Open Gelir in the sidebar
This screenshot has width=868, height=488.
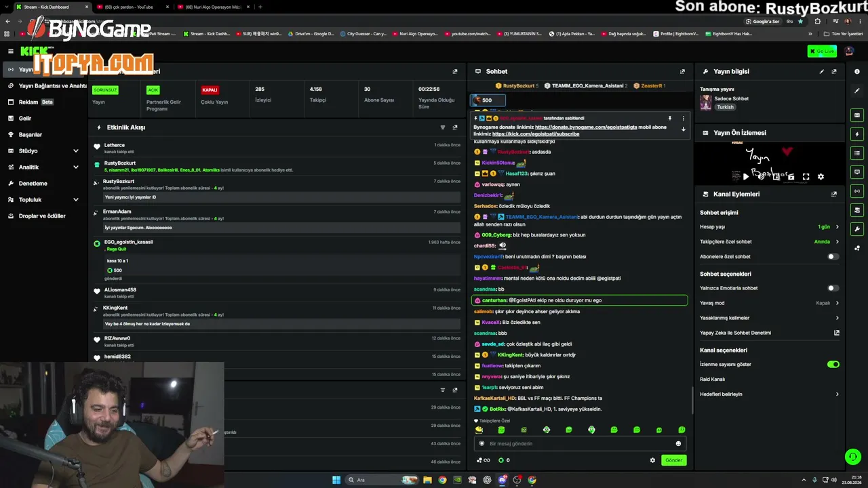pyautogui.click(x=44, y=119)
